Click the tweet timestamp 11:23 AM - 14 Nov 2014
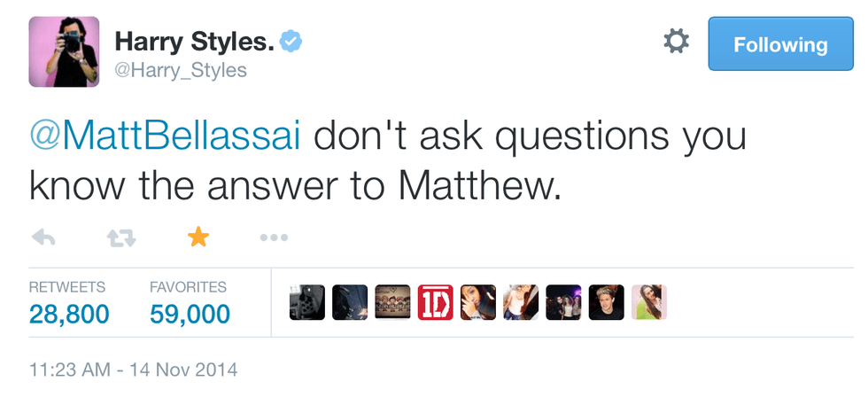868x397 pixels. (x=134, y=369)
